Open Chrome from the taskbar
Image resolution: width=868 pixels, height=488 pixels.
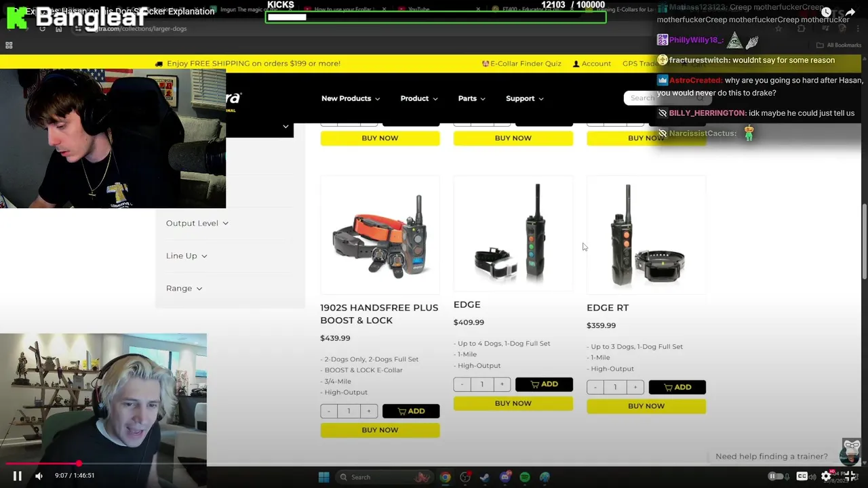(445, 477)
